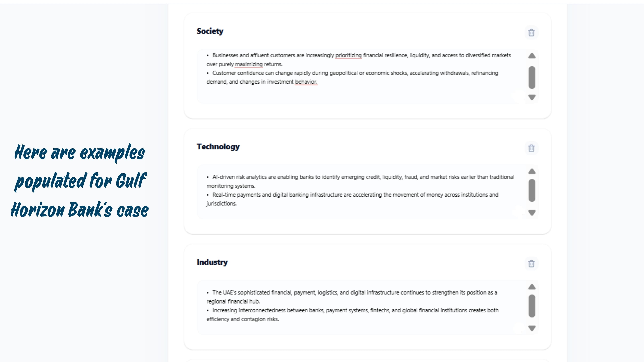644x362 pixels.
Task: Place cursor in the Society trends text area
Action: click(361, 76)
